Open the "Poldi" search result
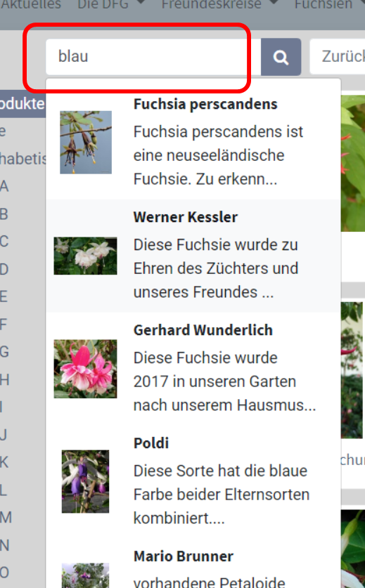Image resolution: width=365 pixels, height=588 pixels. [151, 443]
